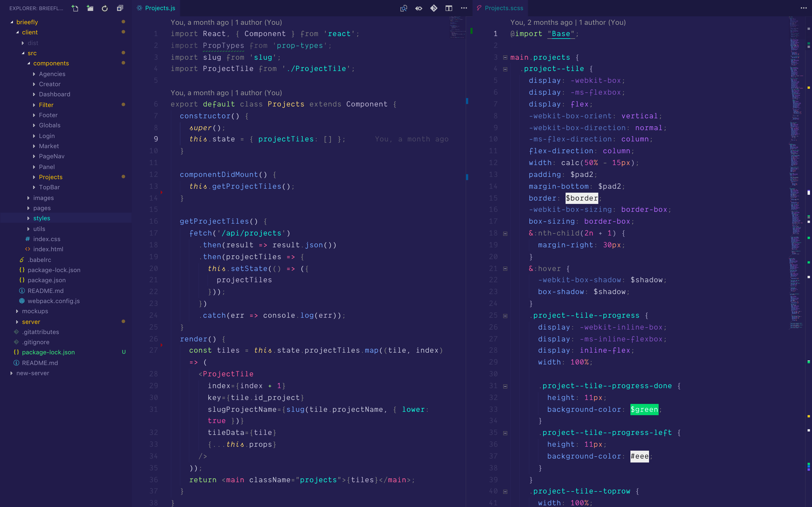Open webpack.config.js from the file tree
The image size is (812, 507).
53,301
